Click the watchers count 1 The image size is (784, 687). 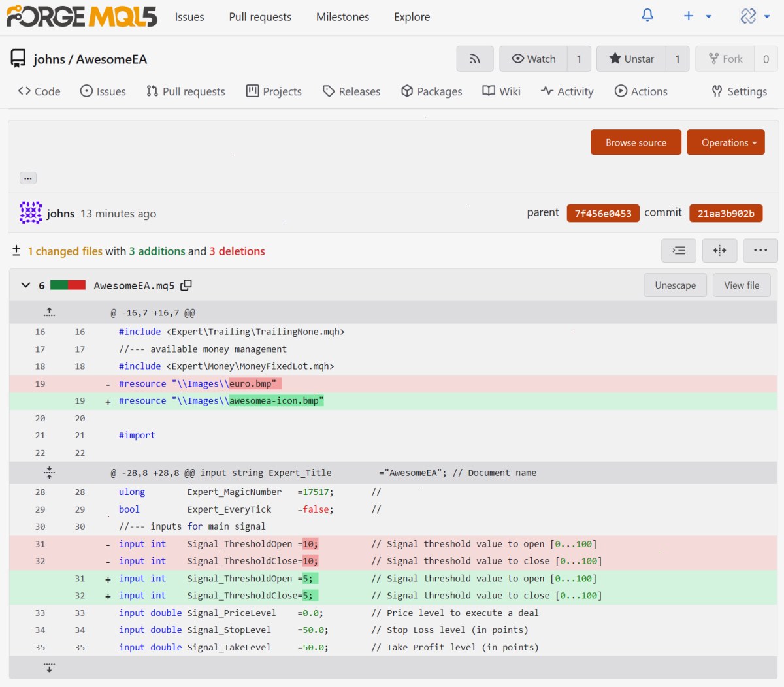[579, 59]
